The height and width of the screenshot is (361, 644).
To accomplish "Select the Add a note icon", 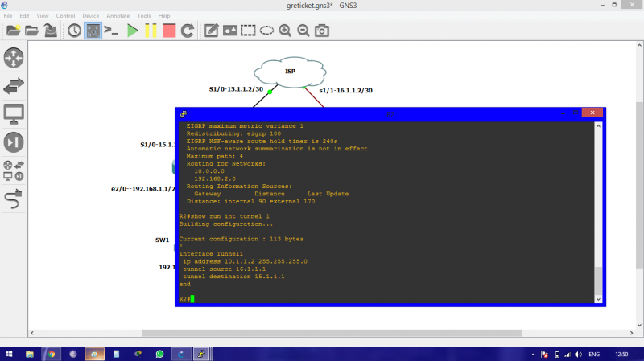I will pos(211,31).
